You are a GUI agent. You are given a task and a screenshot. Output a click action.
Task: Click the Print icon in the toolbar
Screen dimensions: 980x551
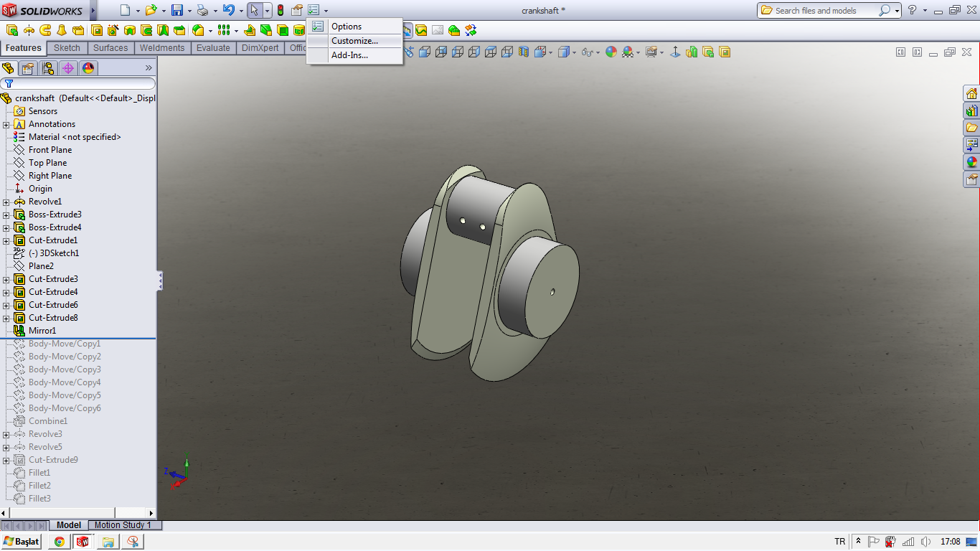[x=202, y=10]
